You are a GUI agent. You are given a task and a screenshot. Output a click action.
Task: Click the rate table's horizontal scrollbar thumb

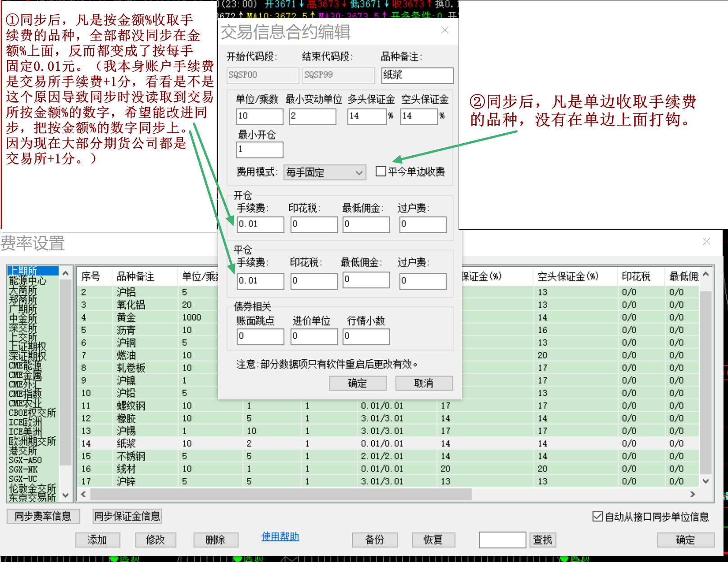(281, 494)
